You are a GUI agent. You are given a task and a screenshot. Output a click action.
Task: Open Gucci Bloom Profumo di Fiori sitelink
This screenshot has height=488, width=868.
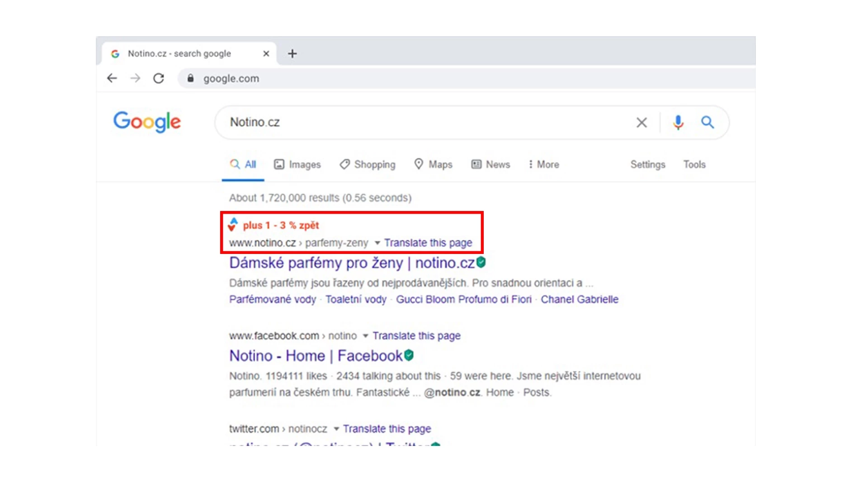coord(464,299)
